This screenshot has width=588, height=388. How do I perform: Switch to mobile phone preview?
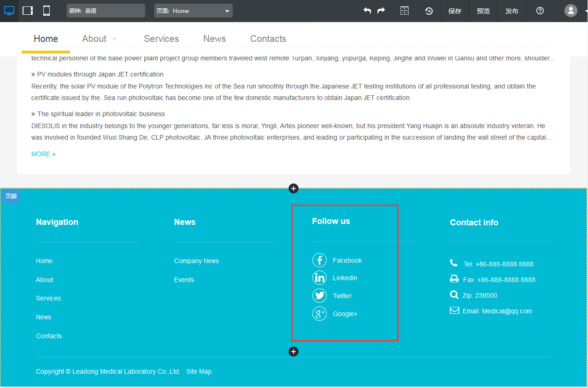pyautogui.click(x=47, y=11)
